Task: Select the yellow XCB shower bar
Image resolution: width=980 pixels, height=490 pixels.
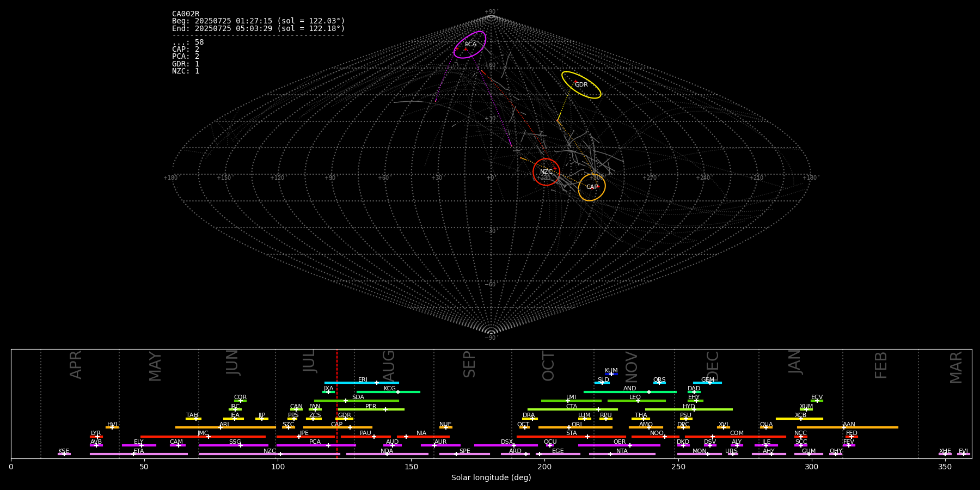Action: click(x=799, y=419)
